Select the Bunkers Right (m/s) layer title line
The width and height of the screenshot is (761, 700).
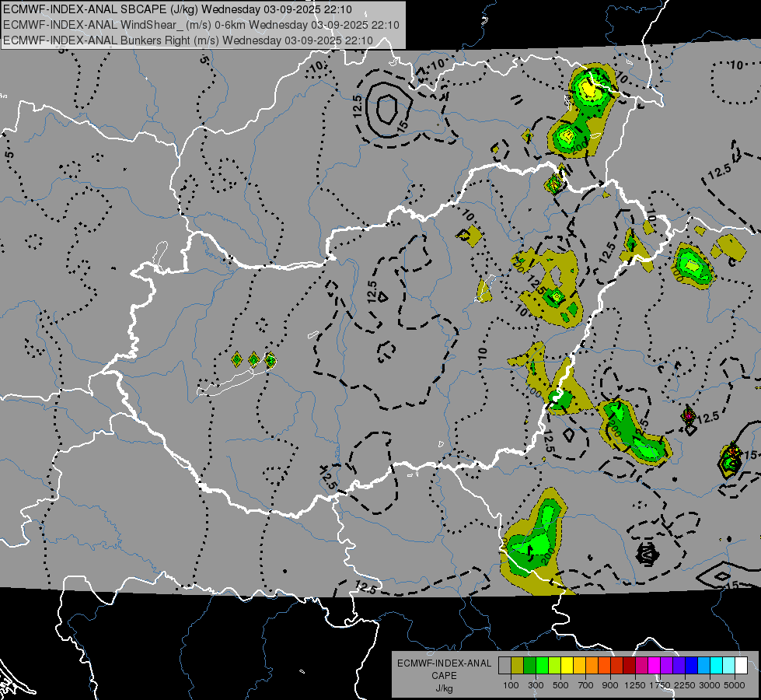[188, 40]
